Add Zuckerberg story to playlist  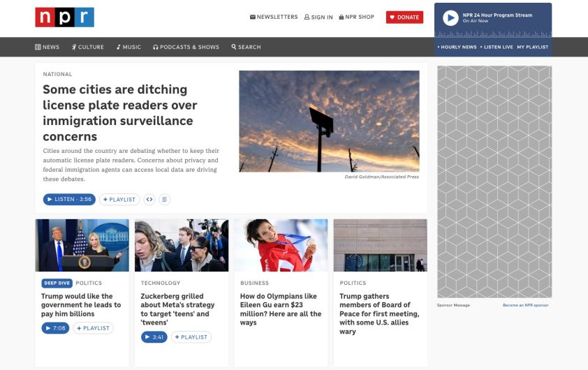pyautogui.click(x=191, y=337)
